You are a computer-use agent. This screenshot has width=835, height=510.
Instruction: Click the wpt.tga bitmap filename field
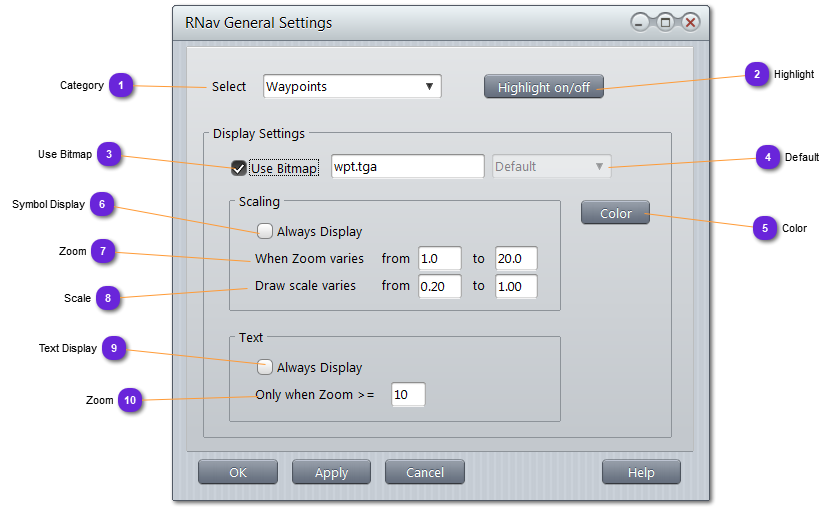pyautogui.click(x=407, y=167)
